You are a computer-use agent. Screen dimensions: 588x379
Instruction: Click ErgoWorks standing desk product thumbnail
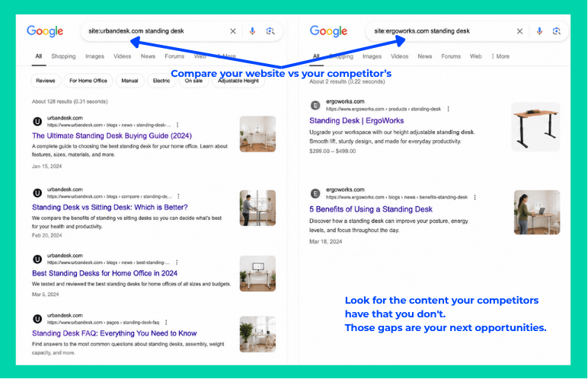pyautogui.click(x=535, y=127)
